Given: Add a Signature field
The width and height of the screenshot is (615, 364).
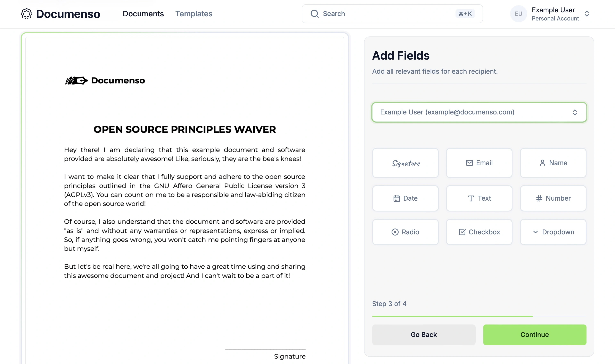Looking at the screenshot, I should pyautogui.click(x=405, y=163).
